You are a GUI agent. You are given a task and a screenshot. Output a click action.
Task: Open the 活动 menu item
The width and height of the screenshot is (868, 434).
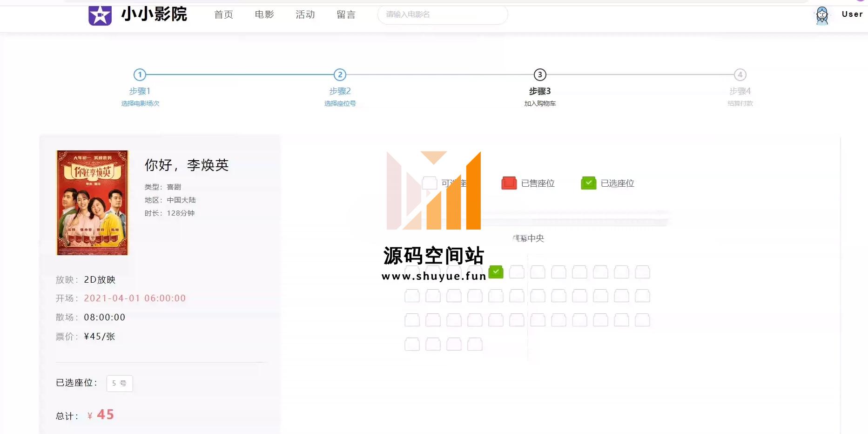pyautogui.click(x=305, y=14)
